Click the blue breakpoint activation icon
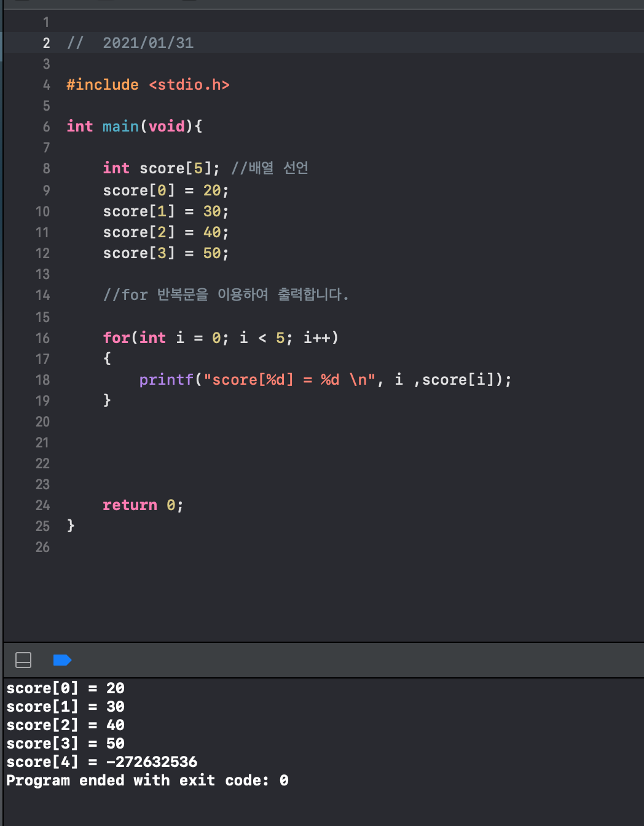This screenshot has width=644, height=826. tap(62, 660)
